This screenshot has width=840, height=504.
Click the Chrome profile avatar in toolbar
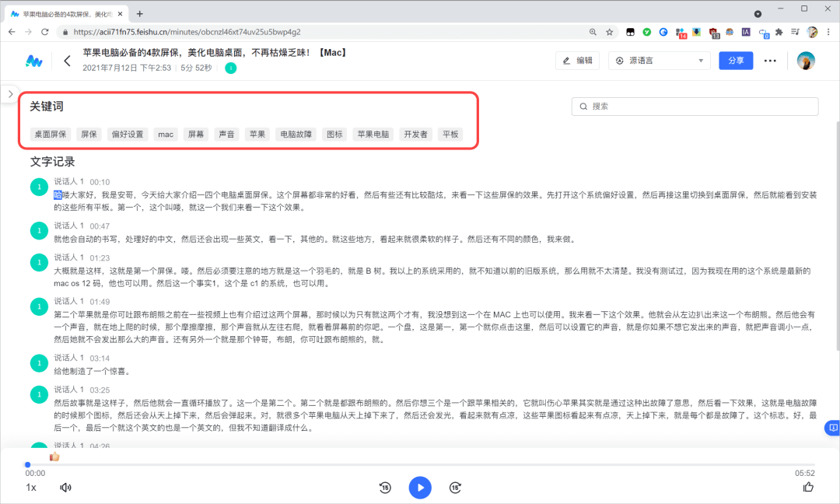[x=812, y=32]
